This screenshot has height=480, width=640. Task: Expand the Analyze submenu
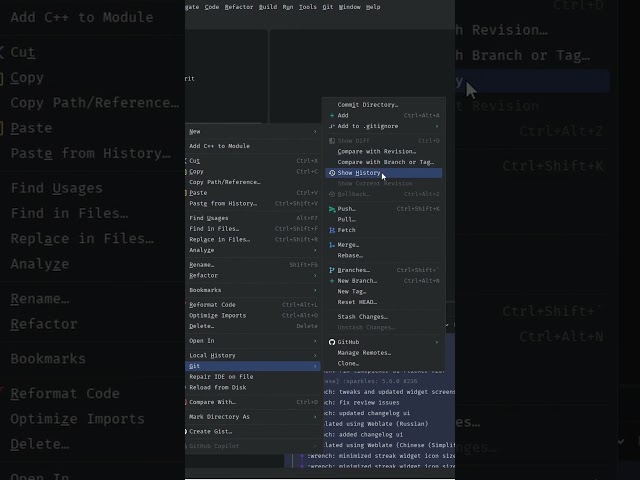tap(315, 250)
